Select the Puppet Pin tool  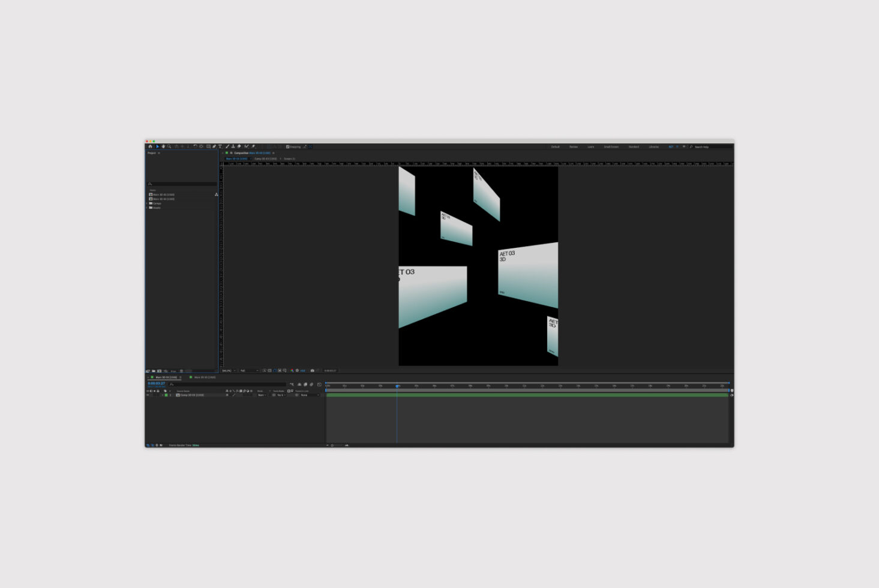point(253,146)
